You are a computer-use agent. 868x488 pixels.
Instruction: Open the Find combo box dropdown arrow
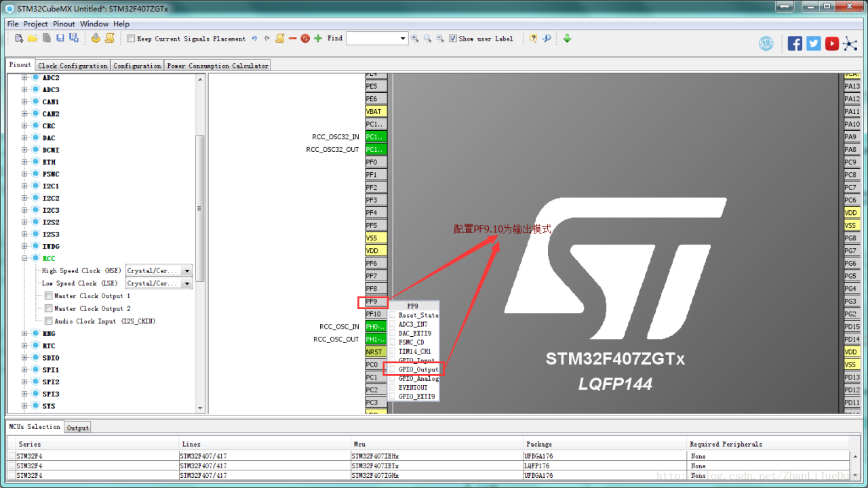click(x=403, y=39)
